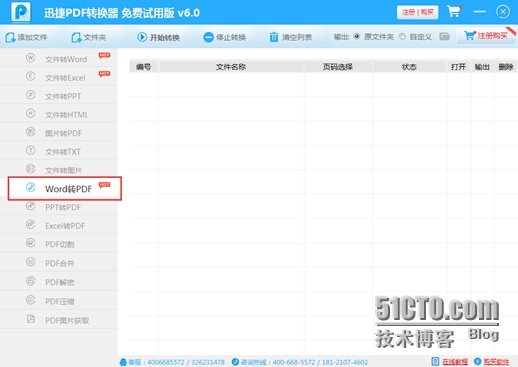518x367 pixels.
Task: Click the 客服 QQ contact icon
Action: click(123, 362)
